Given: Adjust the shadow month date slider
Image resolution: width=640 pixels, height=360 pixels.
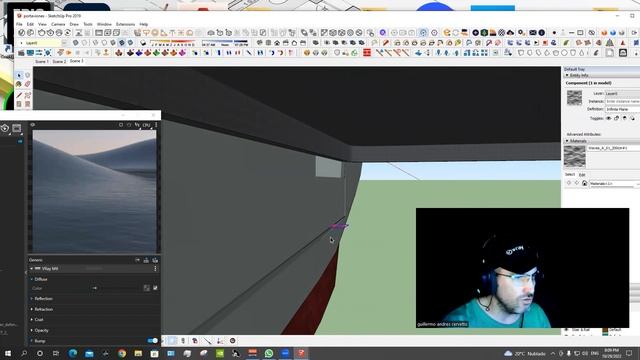Looking at the screenshot, I should 173,42.
